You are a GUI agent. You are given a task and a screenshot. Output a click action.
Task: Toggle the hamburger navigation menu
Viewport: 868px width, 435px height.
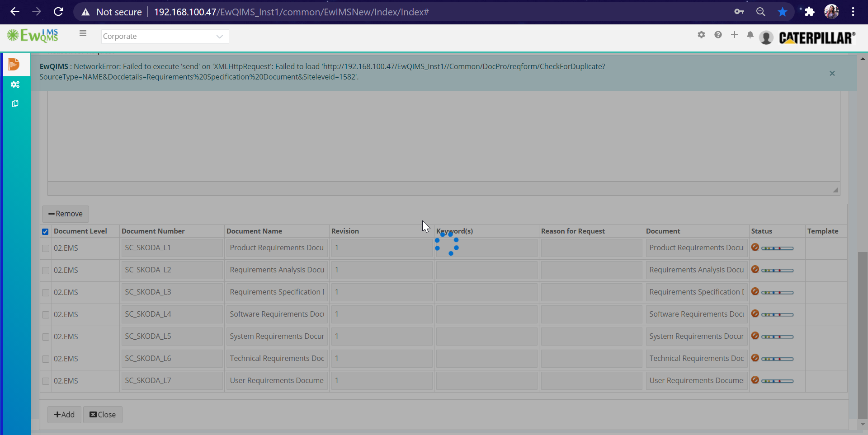[x=83, y=33]
